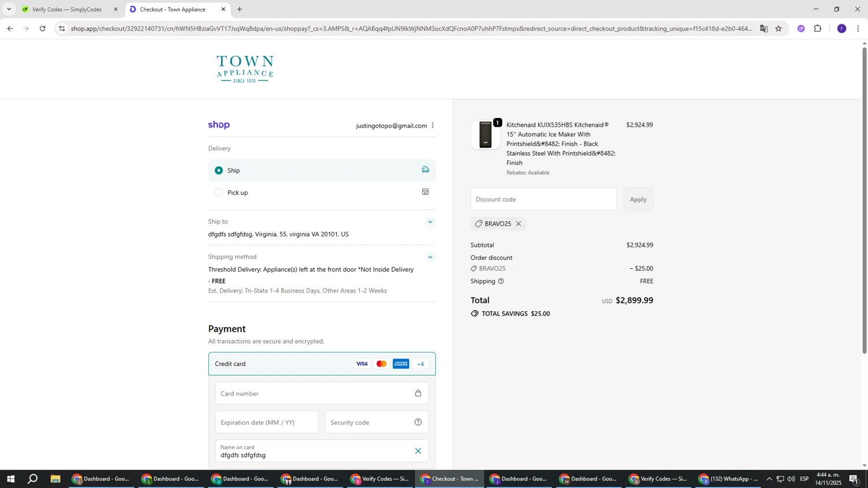This screenshot has height=488, width=868.
Task: Open the Windows Start menu
Action: click(x=10, y=479)
